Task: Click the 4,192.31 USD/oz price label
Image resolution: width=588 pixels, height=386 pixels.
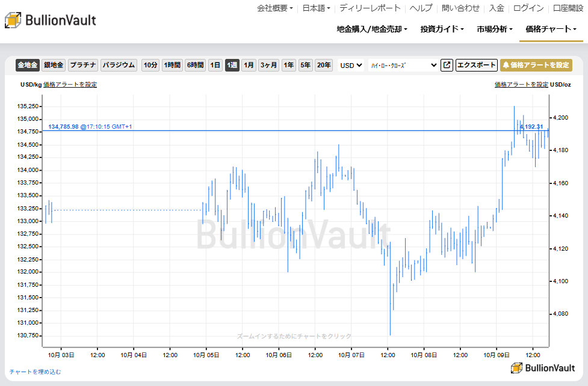Action: 531,127
